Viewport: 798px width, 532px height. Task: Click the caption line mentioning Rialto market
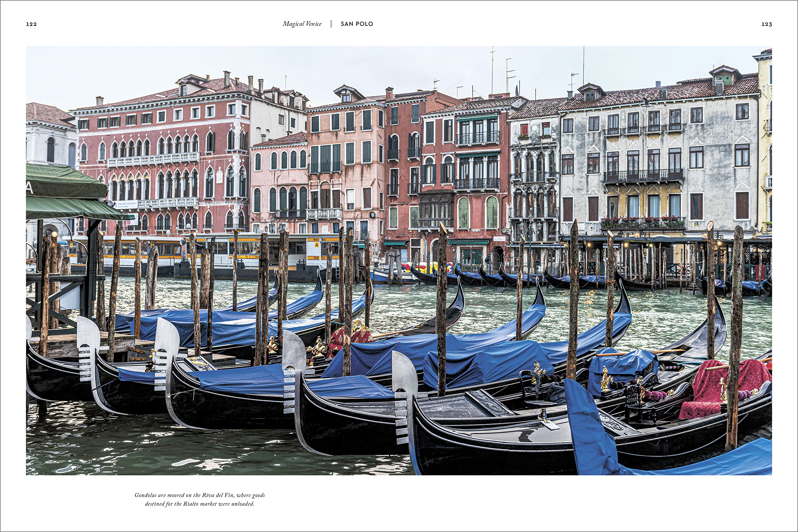pyautogui.click(x=199, y=504)
